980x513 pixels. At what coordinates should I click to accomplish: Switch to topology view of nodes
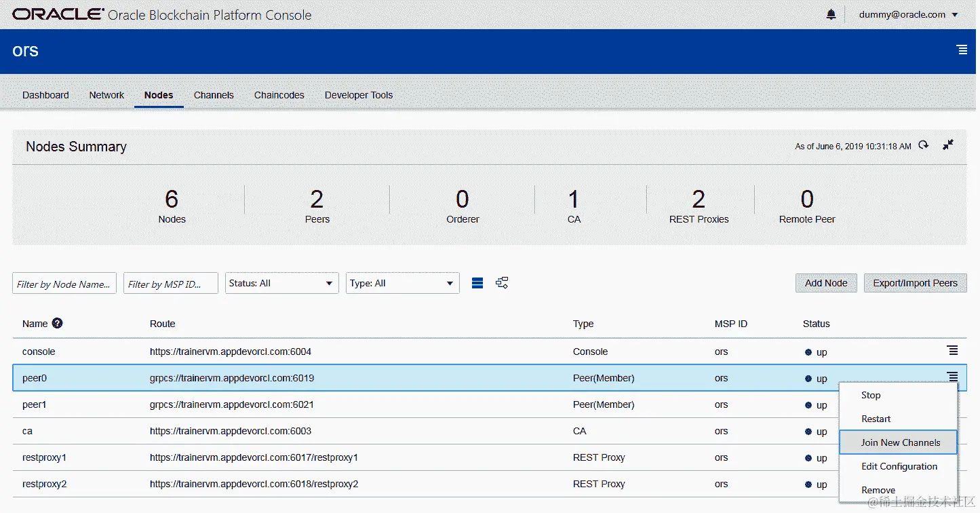502,283
